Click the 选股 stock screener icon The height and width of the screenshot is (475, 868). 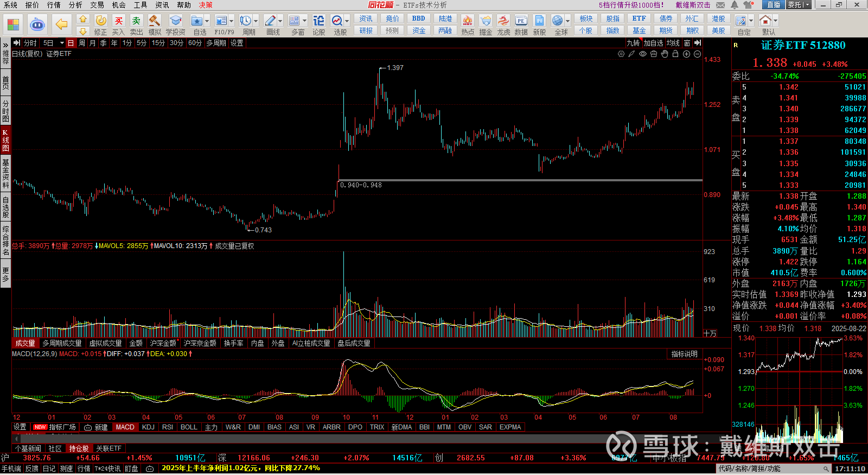pyautogui.click(x=337, y=21)
